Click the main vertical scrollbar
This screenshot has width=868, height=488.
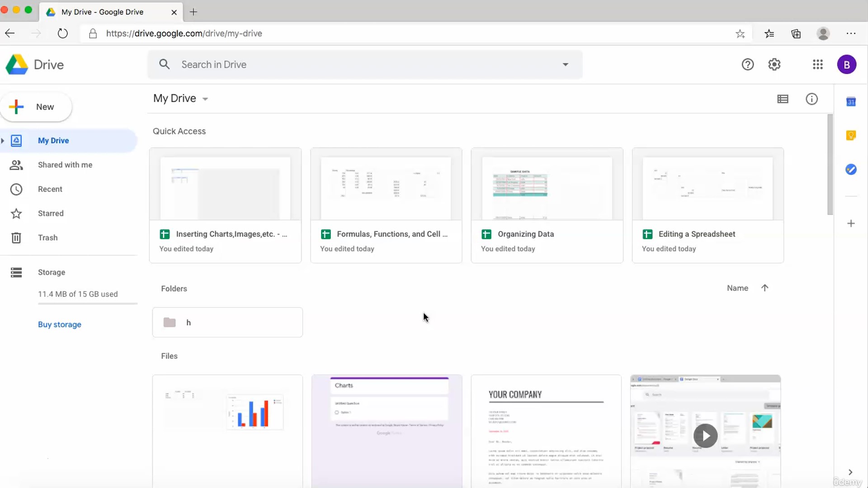click(x=830, y=165)
